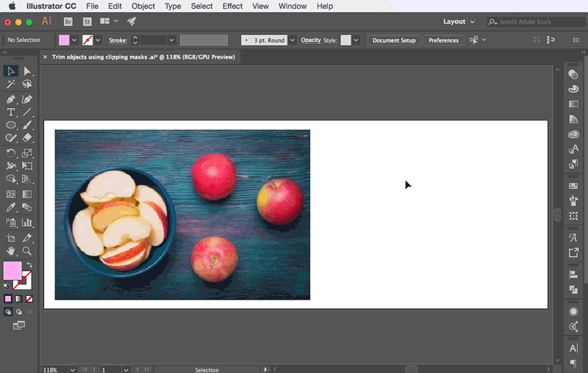The width and height of the screenshot is (588, 373).
Task: Activate the Eyedropper tool
Action: [x=11, y=209]
